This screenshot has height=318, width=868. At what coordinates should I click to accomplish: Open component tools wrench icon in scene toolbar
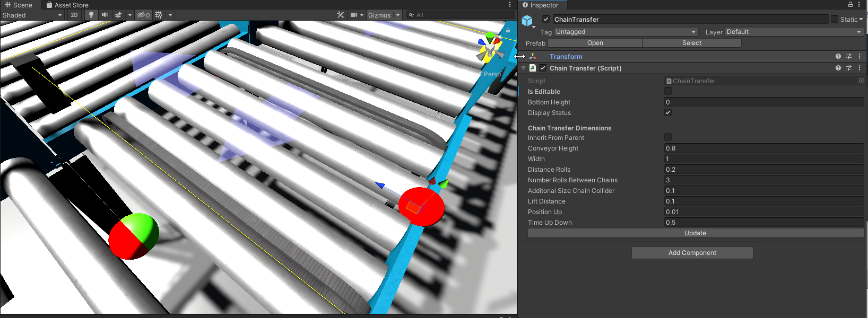point(341,15)
